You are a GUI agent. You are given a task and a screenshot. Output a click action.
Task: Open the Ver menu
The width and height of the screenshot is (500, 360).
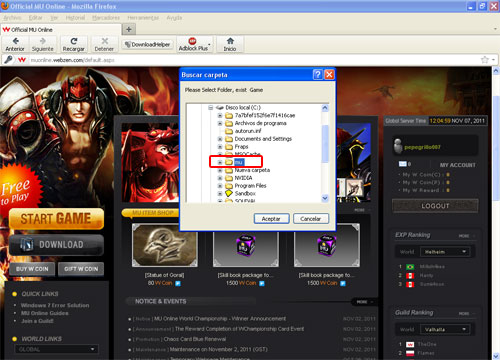pos(54,18)
